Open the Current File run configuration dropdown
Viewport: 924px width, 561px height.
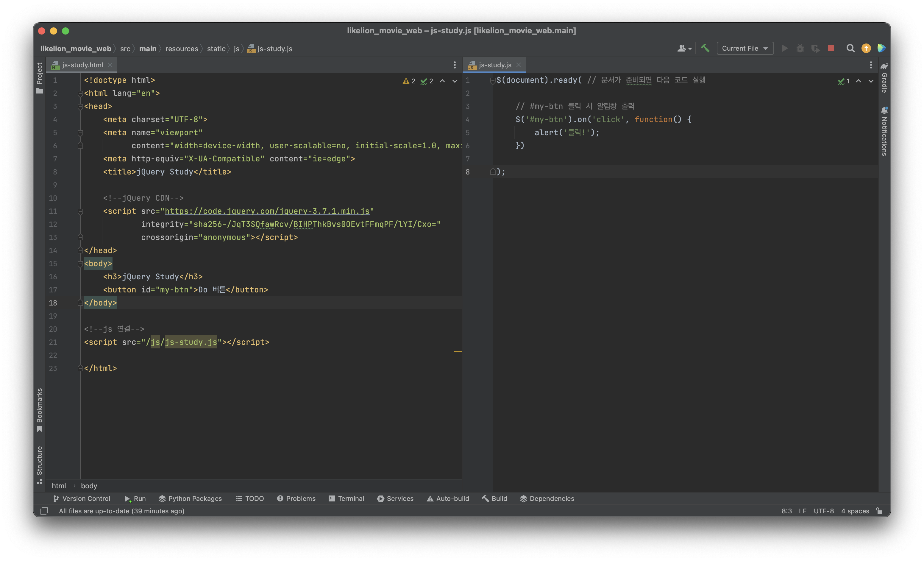745,48
